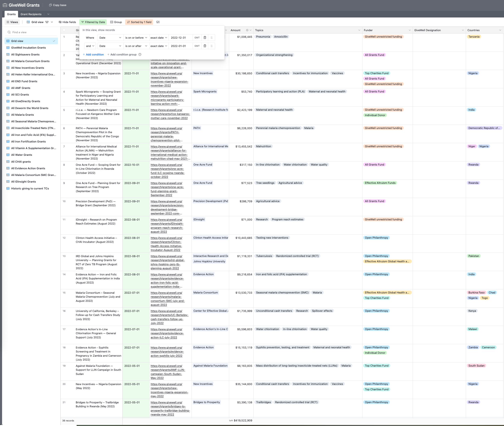This screenshot has width=504, height=426.
Task: Open All Malaria Consortium Grants view
Action: pos(31,61)
